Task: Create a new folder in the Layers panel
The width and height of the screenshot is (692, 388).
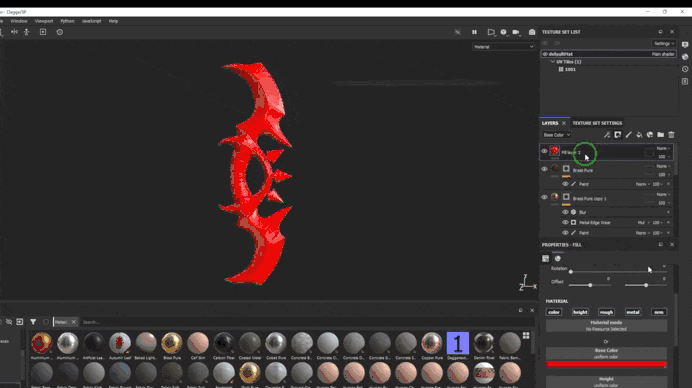Action: (661, 135)
